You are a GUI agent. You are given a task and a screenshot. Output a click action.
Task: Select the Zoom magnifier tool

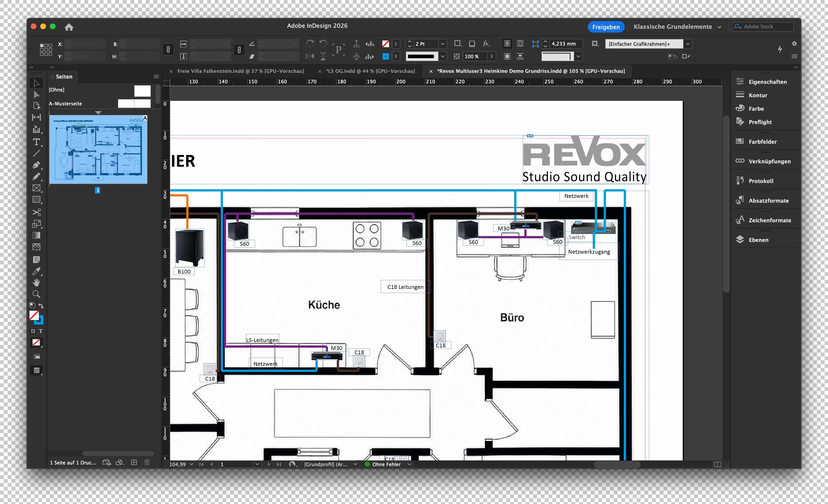click(36, 294)
